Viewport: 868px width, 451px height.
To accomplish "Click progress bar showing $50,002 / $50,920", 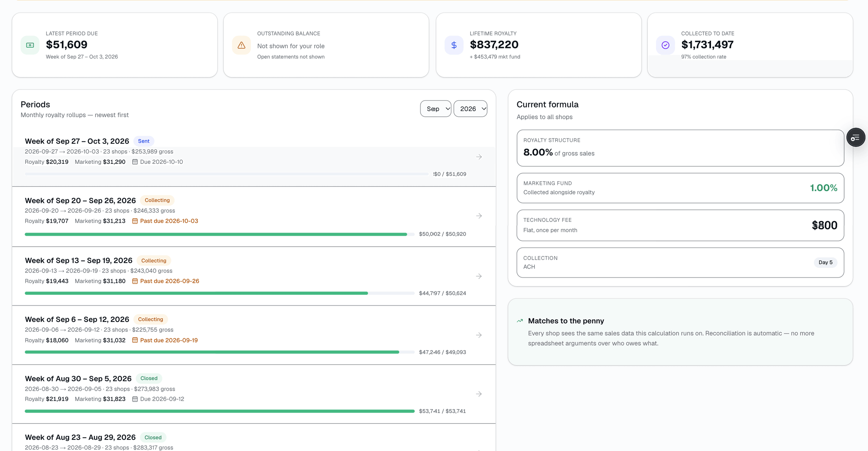I will (x=220, y=234).
